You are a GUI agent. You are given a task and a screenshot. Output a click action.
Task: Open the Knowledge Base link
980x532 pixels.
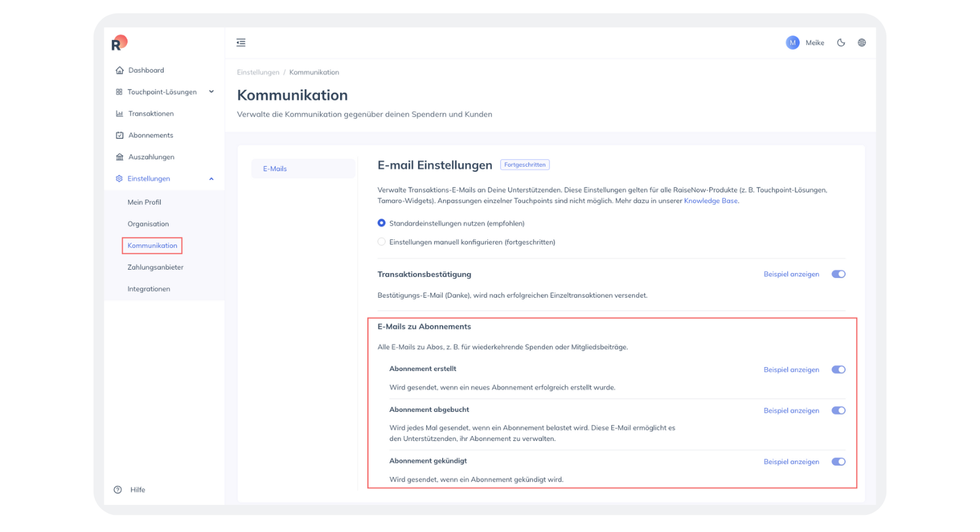point(711,201)
